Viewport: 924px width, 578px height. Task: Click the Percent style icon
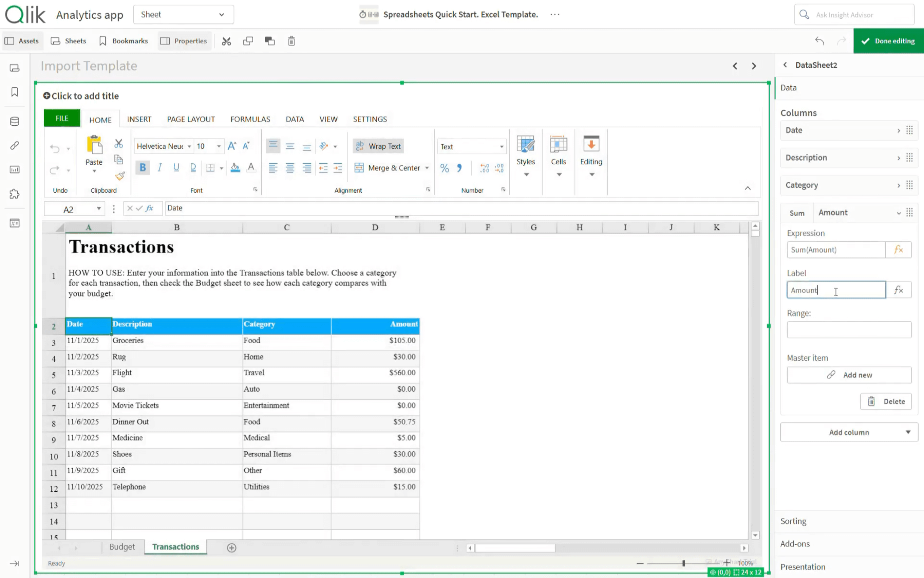[x=444, y=168]
